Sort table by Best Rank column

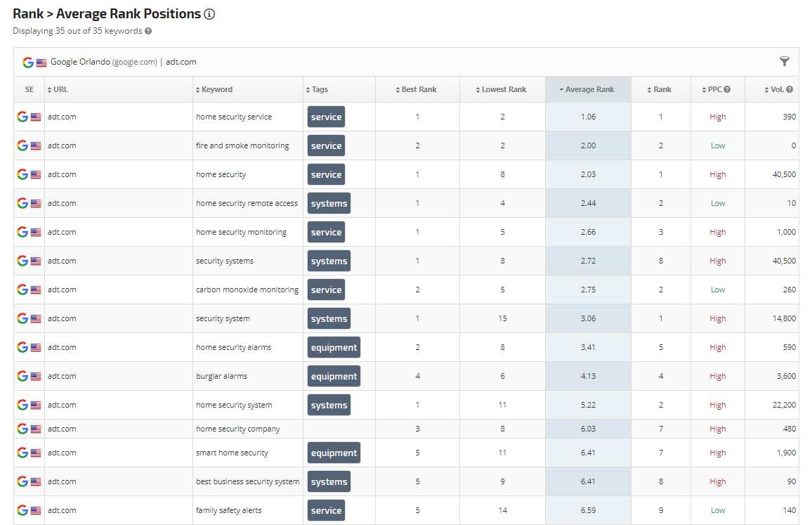[419, 89]
